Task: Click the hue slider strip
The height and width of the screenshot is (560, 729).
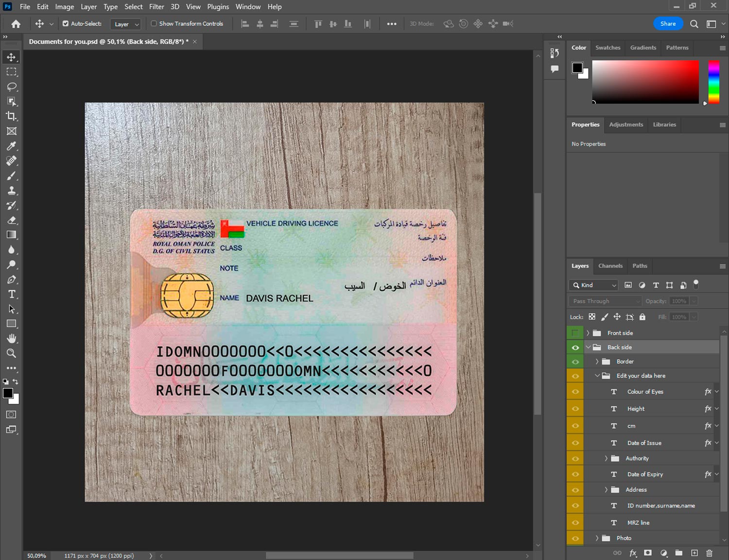Action: 713,82
